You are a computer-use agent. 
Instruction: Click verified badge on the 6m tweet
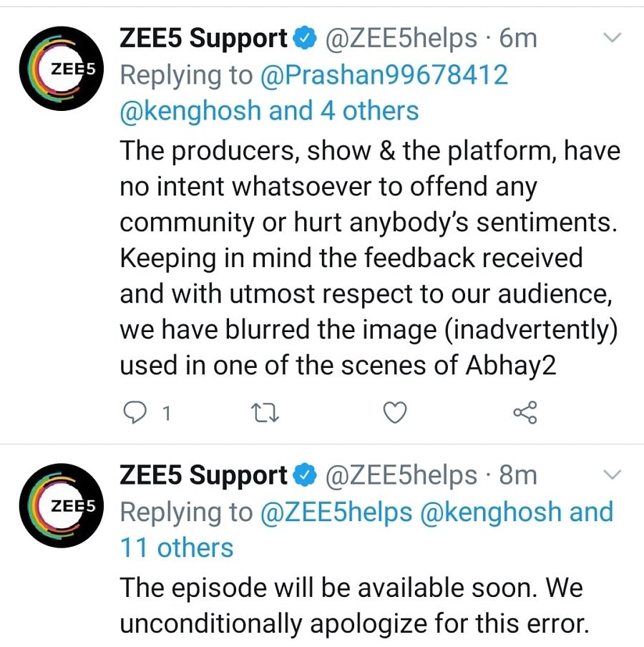304,37
